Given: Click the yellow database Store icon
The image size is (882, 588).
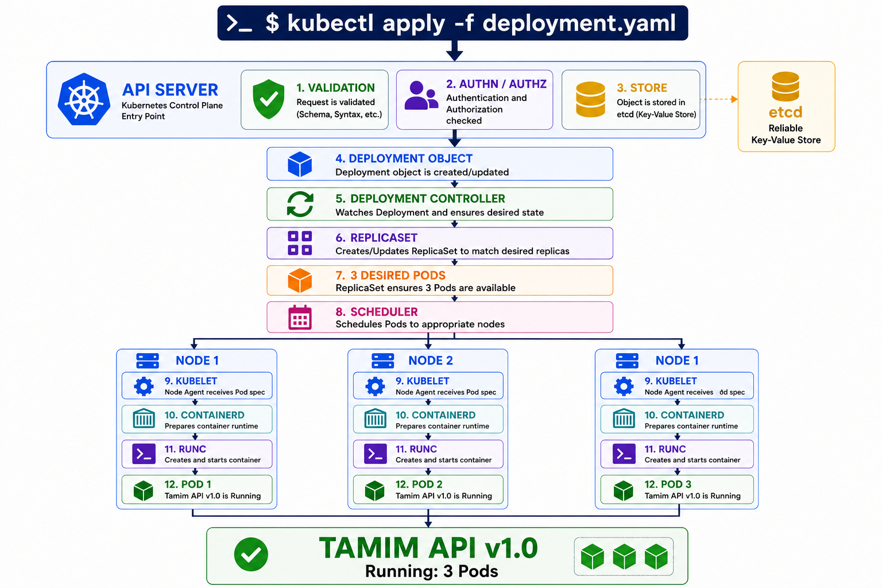Looking at the screenshot, I should pyautogui.click(x=590, y=99).
